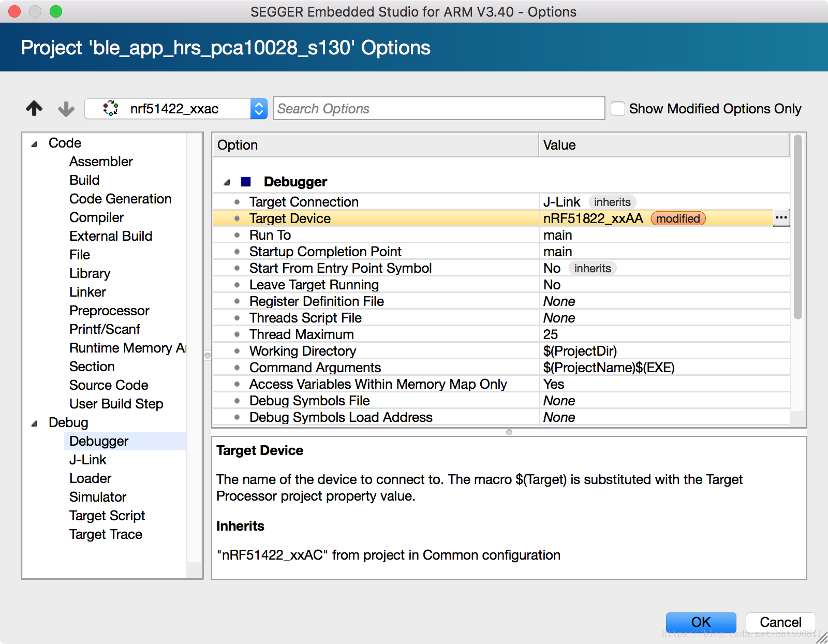Select Build in the options tree

pos(84,180)
